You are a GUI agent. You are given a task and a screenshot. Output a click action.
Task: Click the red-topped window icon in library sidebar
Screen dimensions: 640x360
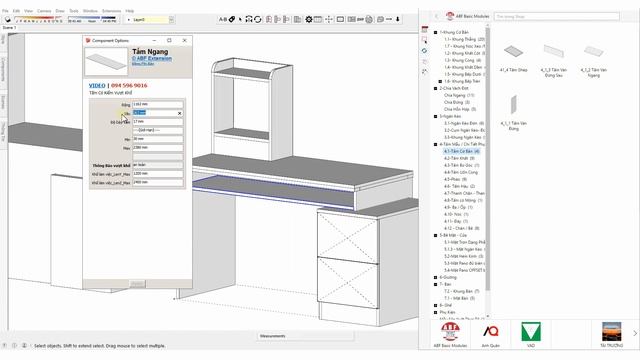[425, 29]
